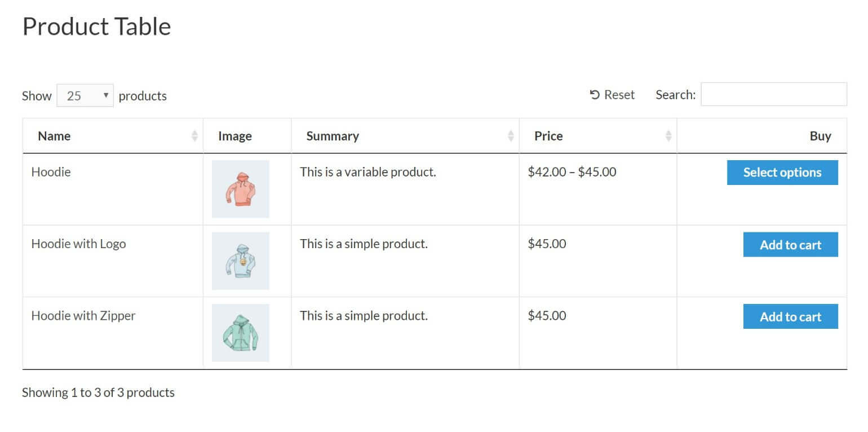This screenshot has height=432, width=868.
Task: Open the Hoodie with Logo product link
Action: coord(78,244)
